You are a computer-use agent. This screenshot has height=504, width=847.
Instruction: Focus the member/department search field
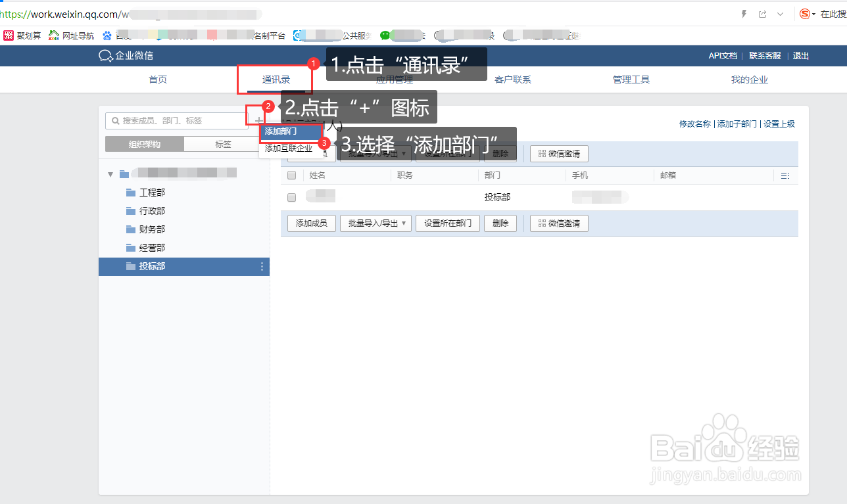click(x=177, y=121)
